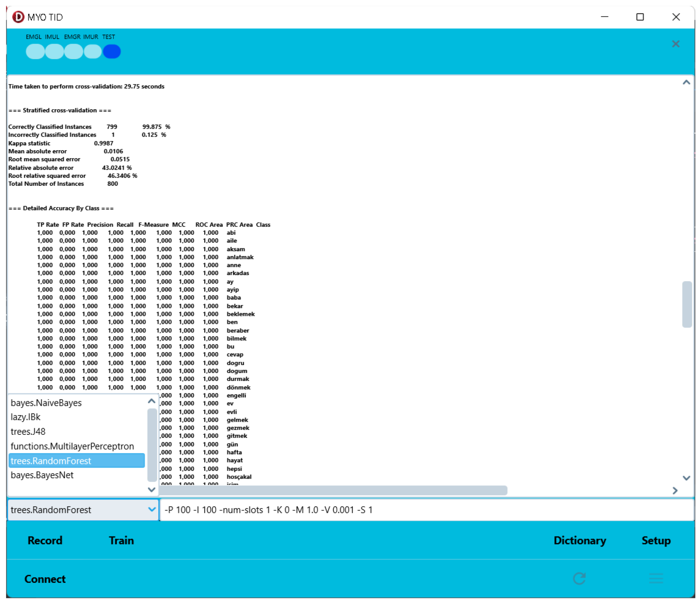The height and width of the screenshot is (604, 700).
Task: Click the classifier list's scroll up arrow
Action: (x=152, y=401)
